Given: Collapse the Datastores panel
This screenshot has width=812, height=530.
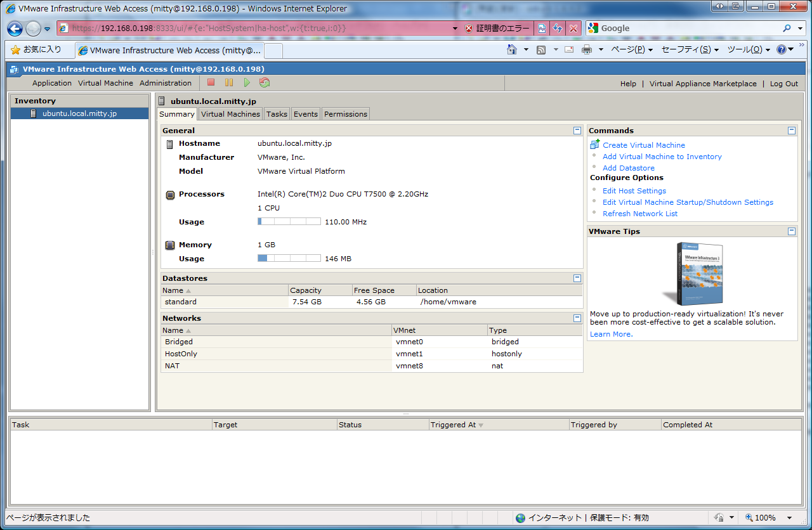Looking at the screenshot, I should (577, 278).
